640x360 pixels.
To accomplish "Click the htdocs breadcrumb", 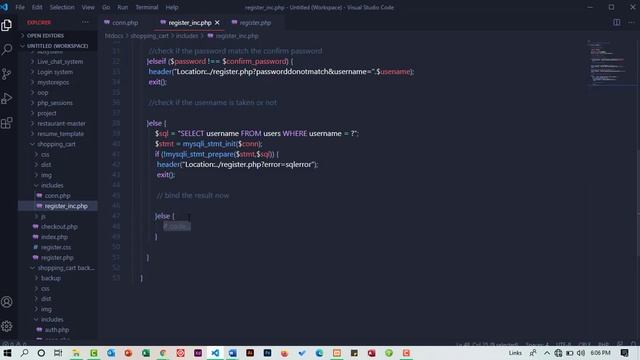I will click(x=114, y=36).
